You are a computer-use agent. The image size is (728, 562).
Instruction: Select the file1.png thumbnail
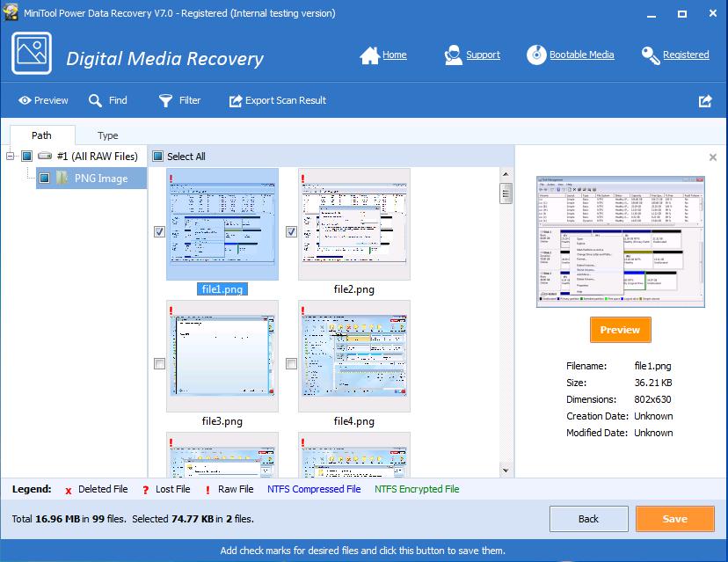[x=222, y=224]
